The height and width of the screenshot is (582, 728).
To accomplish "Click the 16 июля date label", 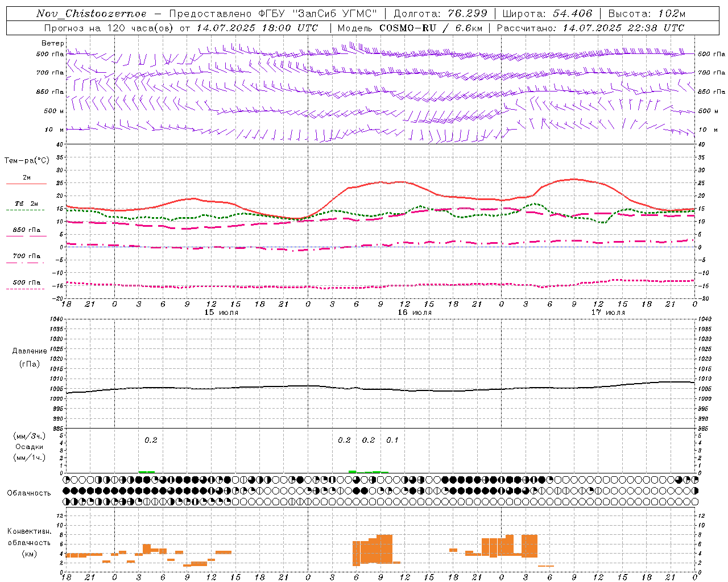I will [415, 313].
